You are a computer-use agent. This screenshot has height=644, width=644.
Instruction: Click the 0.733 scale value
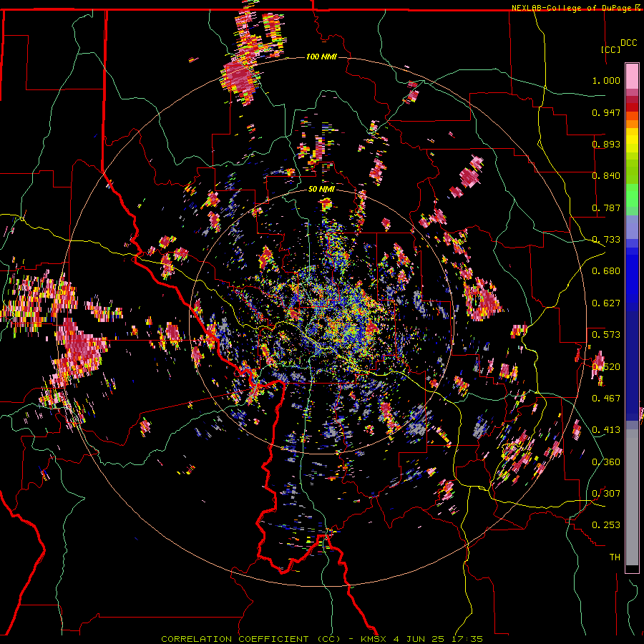[606, 240]
